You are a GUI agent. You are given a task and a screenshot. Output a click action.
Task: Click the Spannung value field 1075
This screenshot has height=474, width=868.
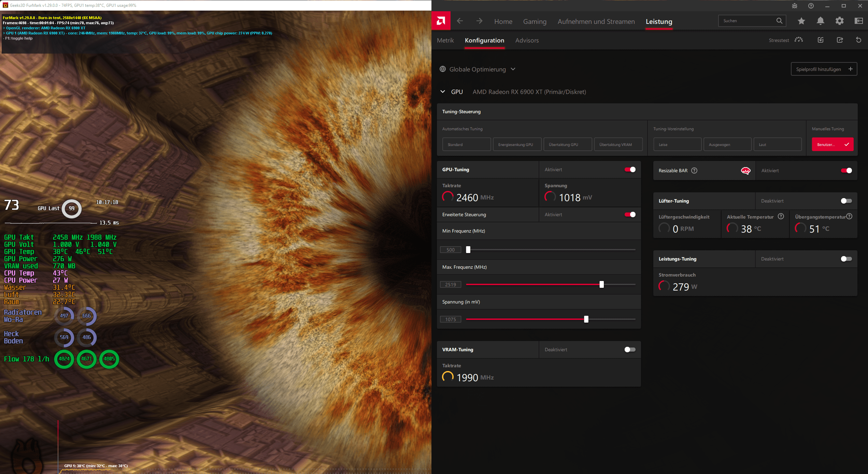pos(451,319)
